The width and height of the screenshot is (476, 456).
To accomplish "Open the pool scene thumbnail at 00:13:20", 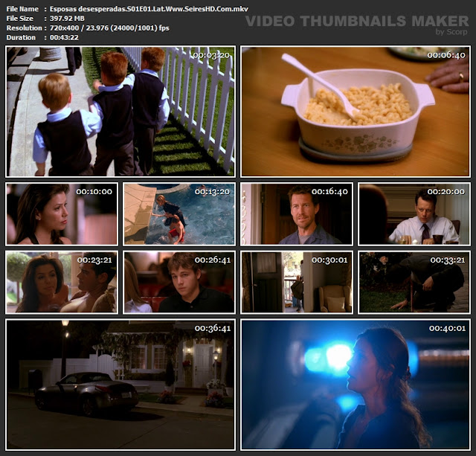I will 179,213.
